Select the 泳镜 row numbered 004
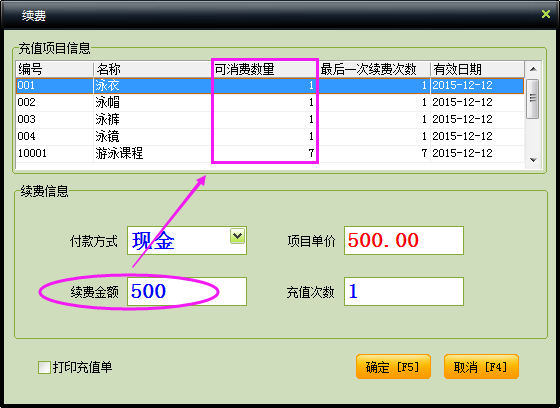This screenshot has height=408, width=560. tap(270, 136)
